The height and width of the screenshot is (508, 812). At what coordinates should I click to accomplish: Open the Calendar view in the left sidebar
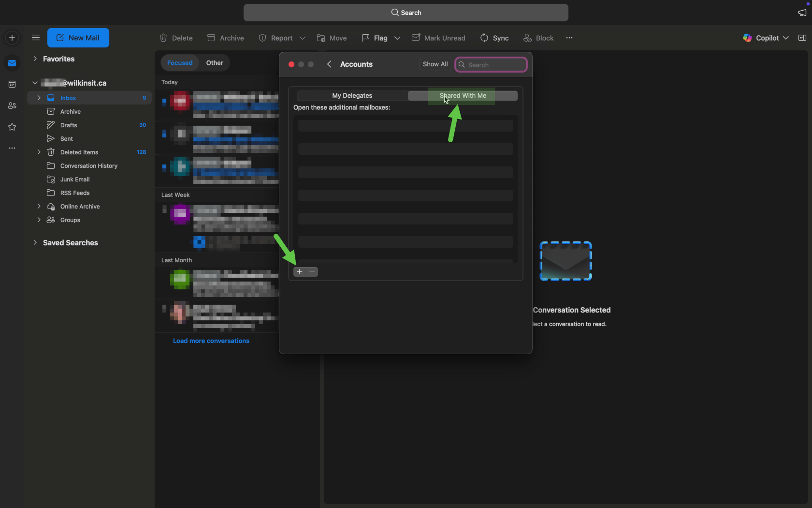(12, 84)
